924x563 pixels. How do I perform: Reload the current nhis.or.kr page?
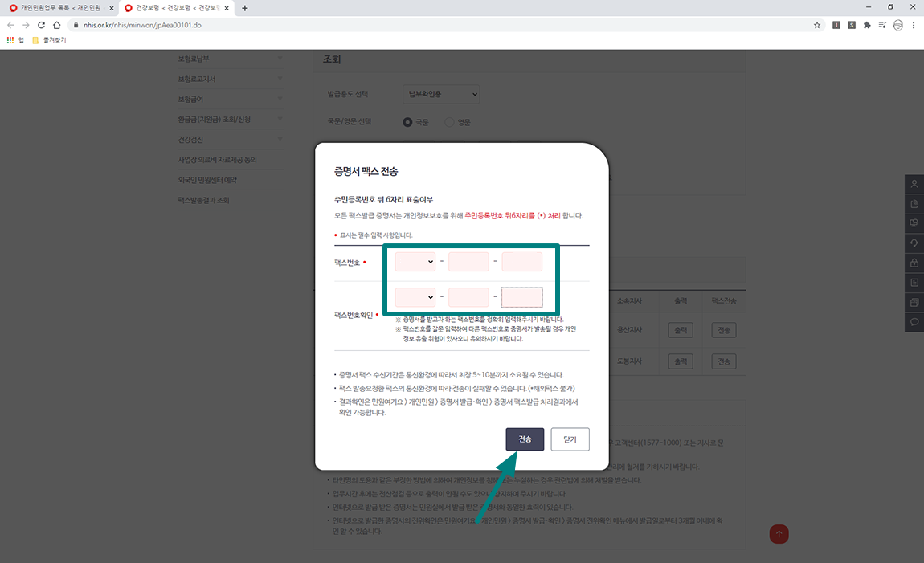[x=41, y=25]
